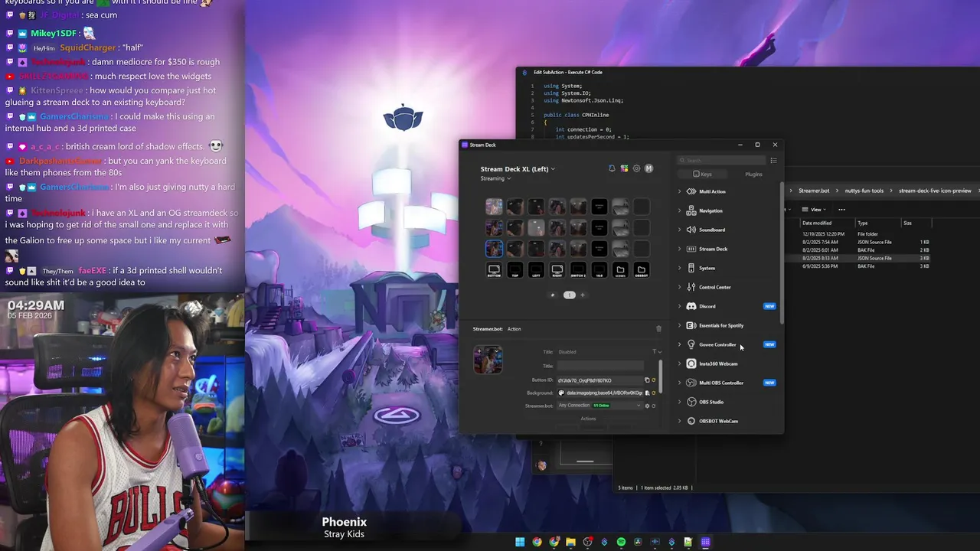Click Stream Deck icon on the taskbar
This screenshot has width=980, height=551.
(x=705, y=542)
